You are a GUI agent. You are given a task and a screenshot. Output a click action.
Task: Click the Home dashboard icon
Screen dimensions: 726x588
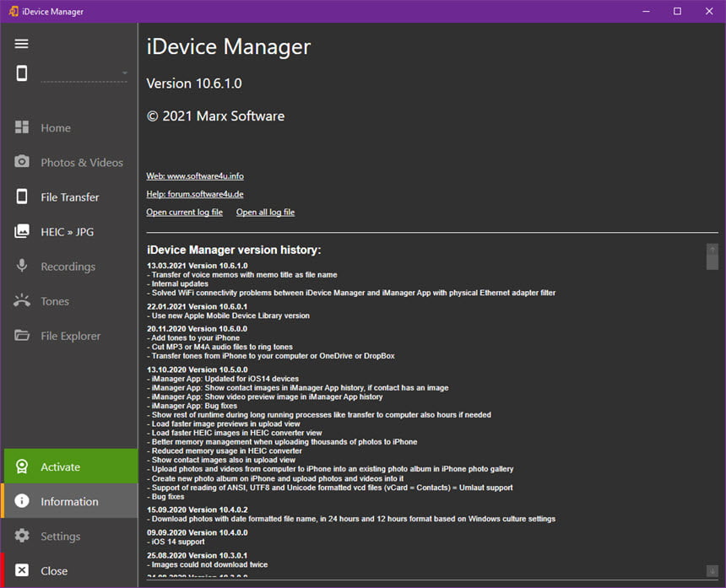point(21,127)
